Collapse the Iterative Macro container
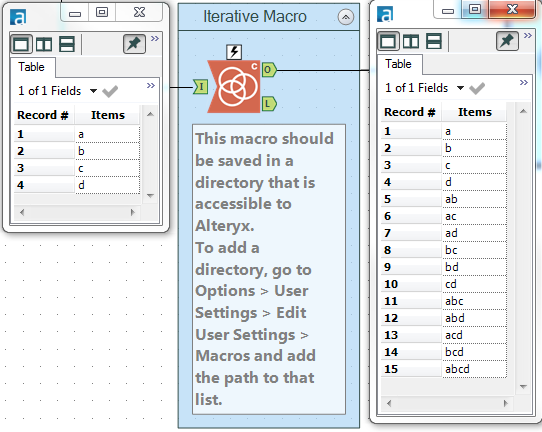This screenshot has width=542, height=432. pyautogui.click(x=346, y=17)
